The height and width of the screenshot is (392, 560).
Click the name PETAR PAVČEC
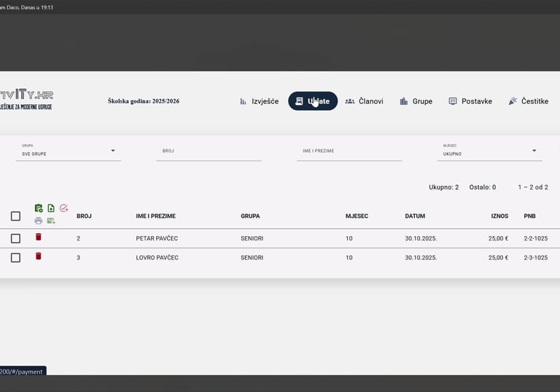(x=157, y=238)
